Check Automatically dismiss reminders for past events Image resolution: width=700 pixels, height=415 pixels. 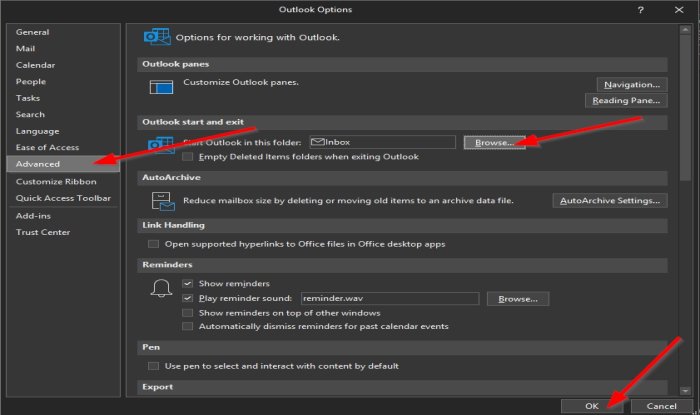[x=188, y=326]
